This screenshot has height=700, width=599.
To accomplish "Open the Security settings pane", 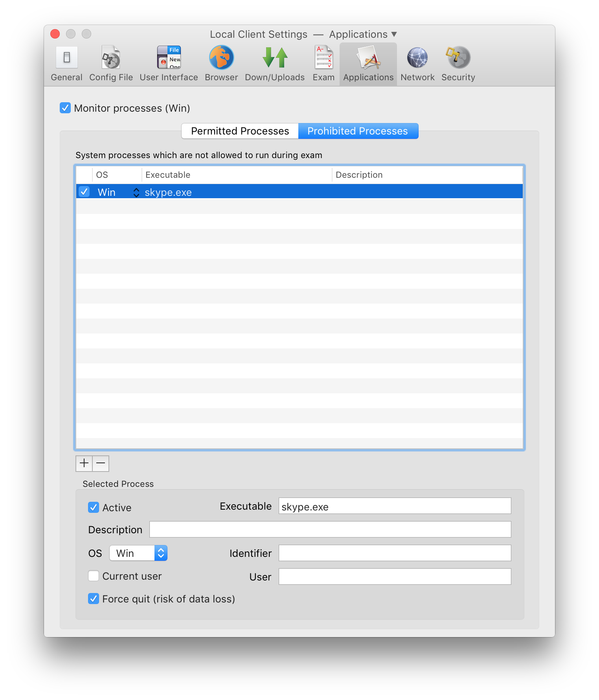I will coord(458,64).
